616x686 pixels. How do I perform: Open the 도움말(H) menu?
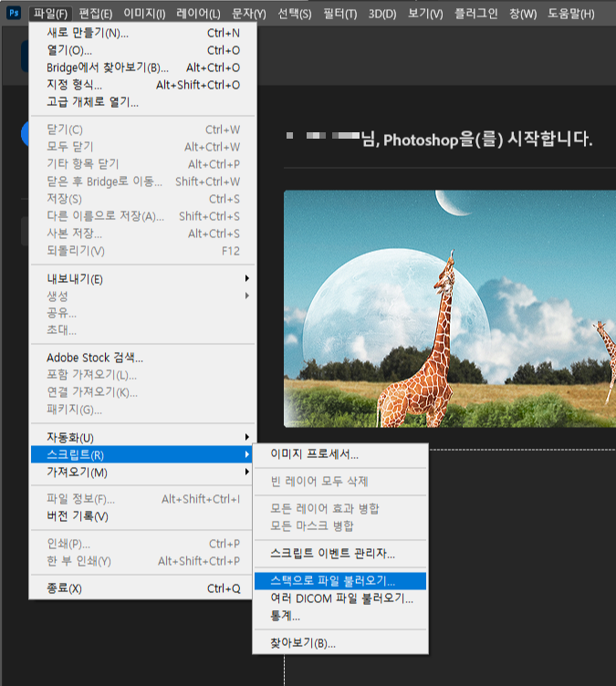point(571,14)
